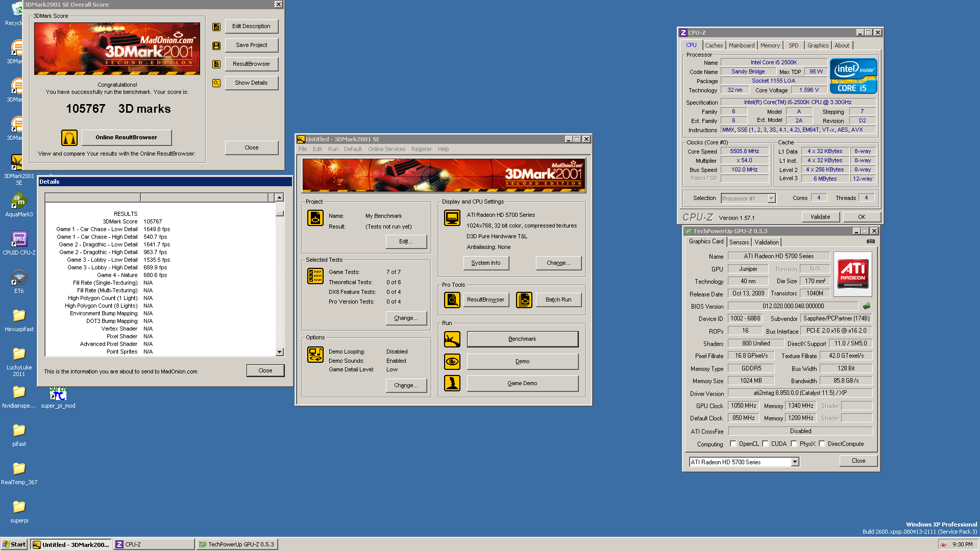This screenshot has width=980, height=551.
Task: Click the Online ResultBrowser yellow icon
Action: 69,138
